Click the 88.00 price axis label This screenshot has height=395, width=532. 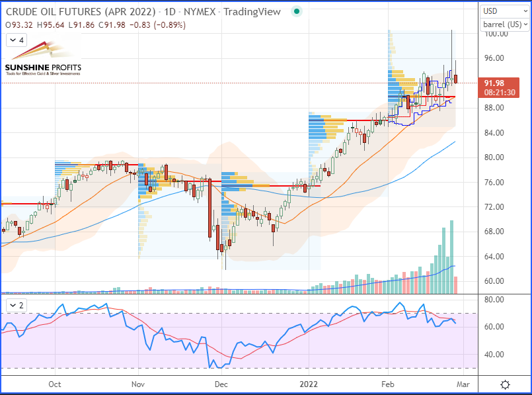(494, 108)
